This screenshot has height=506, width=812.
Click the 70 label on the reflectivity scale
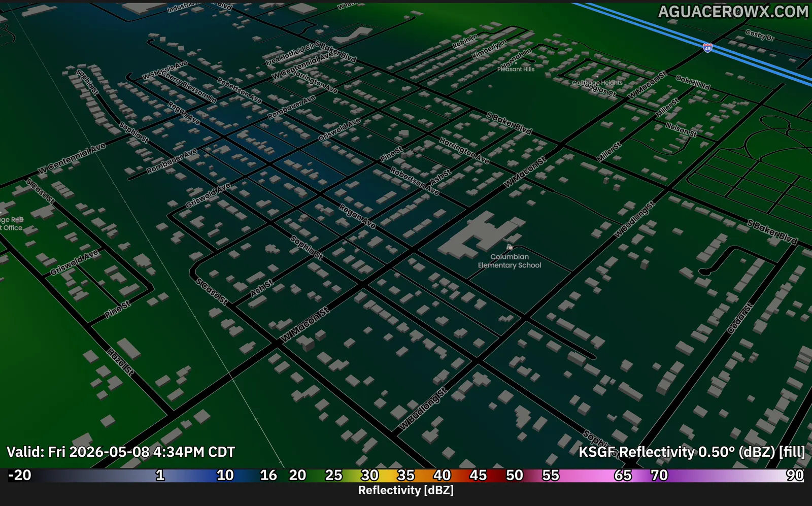tap(659, 475)
